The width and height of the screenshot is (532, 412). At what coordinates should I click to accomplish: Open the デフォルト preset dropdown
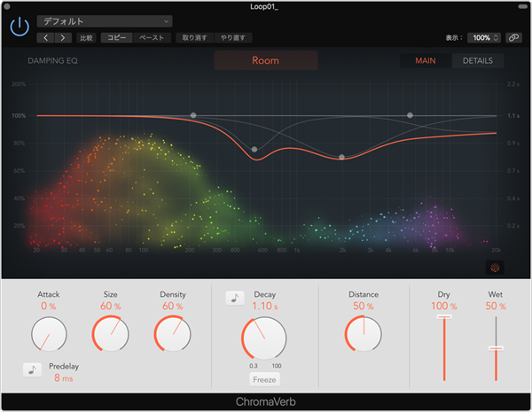(105, 21)
